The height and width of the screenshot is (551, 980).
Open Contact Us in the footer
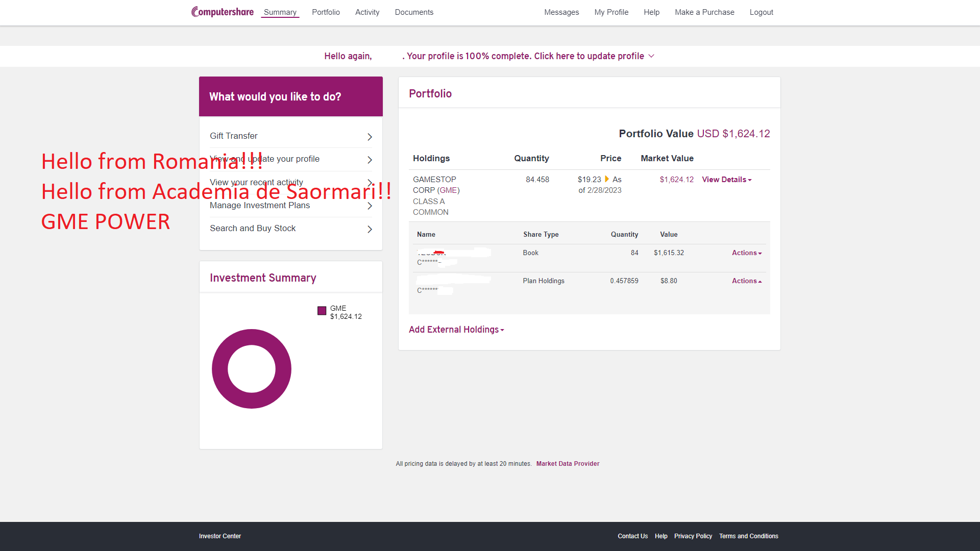click(633, 536)
